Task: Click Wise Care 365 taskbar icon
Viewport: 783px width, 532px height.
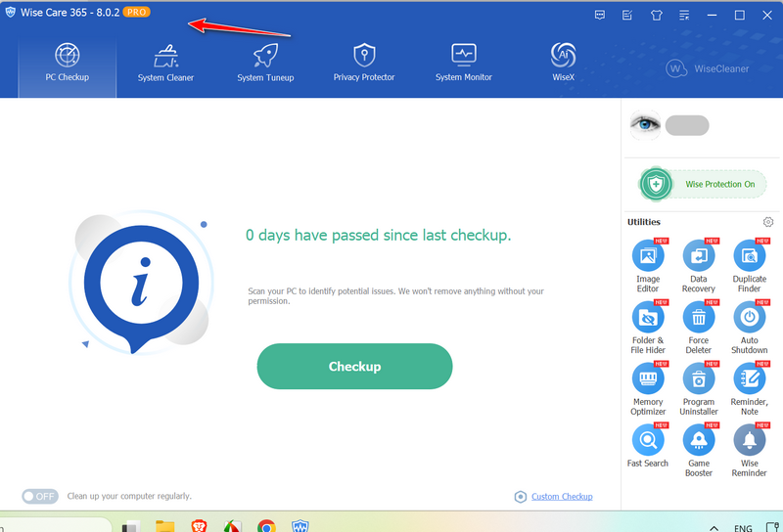Action: [300, 526]
